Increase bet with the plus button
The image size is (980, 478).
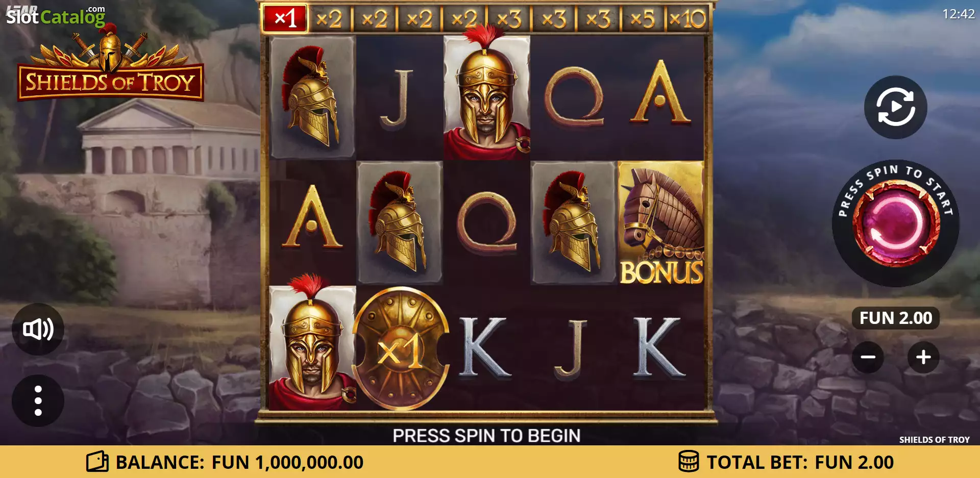[x=923, y=357]
